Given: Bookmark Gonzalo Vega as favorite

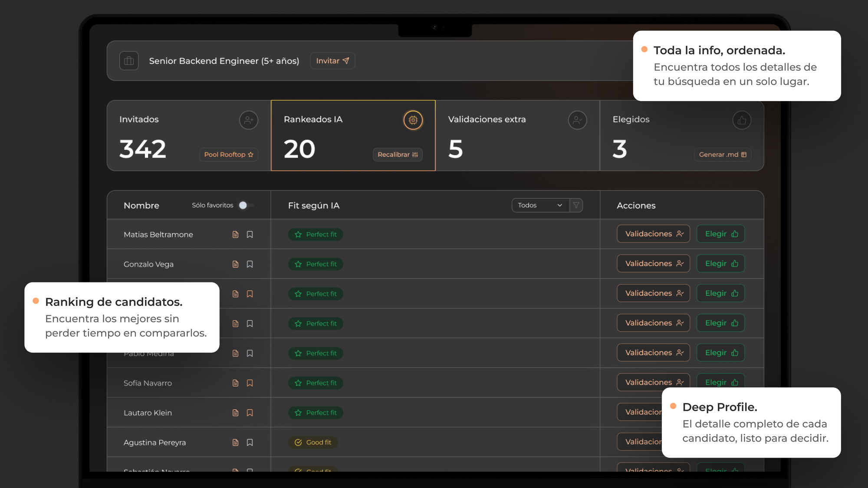Looking at the screenshot, I should point(250,264).
